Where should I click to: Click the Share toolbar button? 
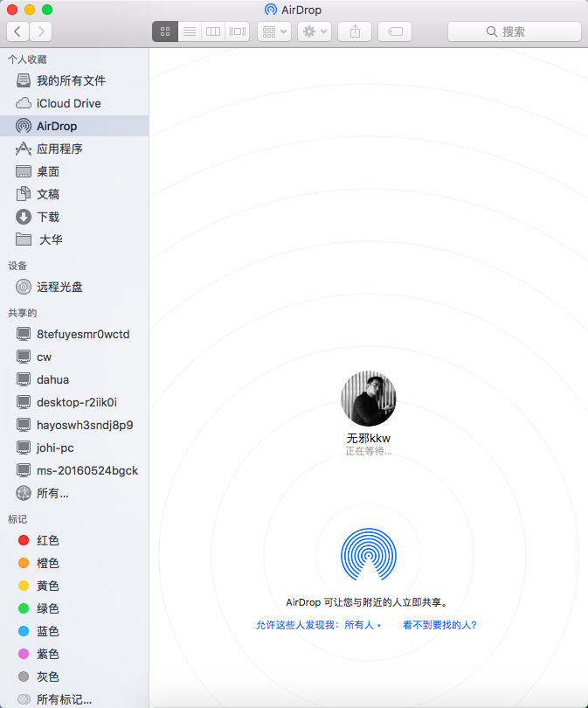[x=355, y=31]
